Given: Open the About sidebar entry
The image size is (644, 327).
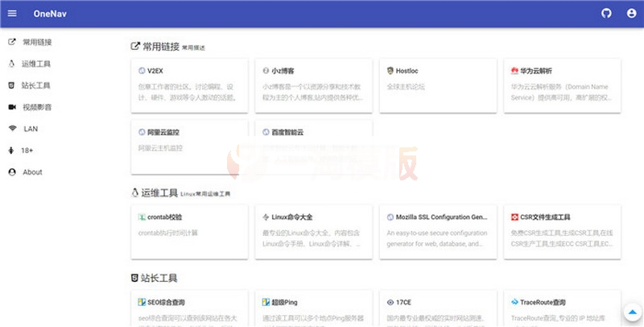Looking at the screenshot, I should coord(32,172).
